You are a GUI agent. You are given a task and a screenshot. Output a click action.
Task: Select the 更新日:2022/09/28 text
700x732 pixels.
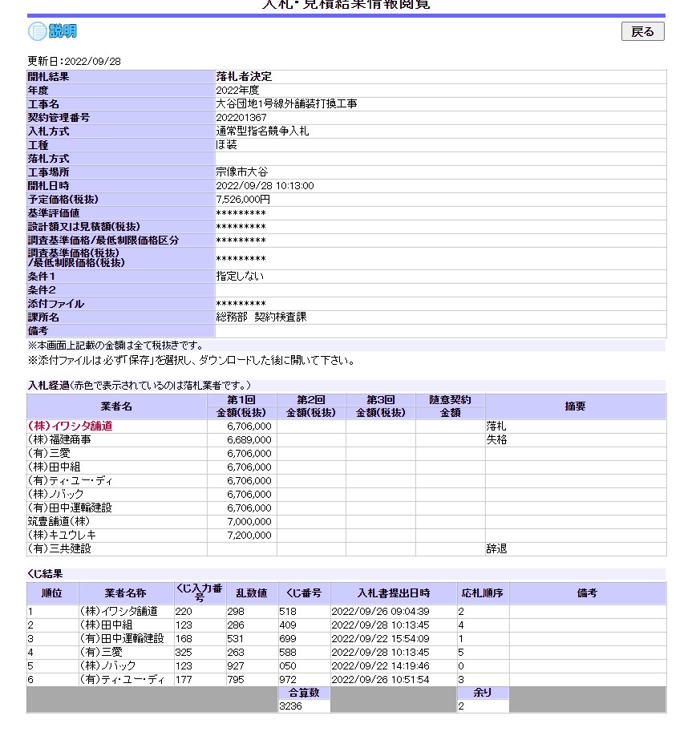pyautogui.click(x=75, y=61)
